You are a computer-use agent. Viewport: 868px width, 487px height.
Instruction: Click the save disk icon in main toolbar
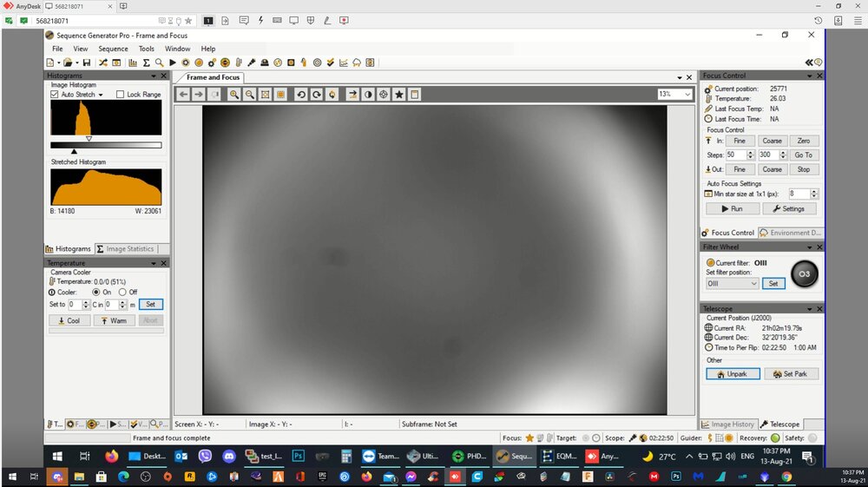click(x=87, y=63)
